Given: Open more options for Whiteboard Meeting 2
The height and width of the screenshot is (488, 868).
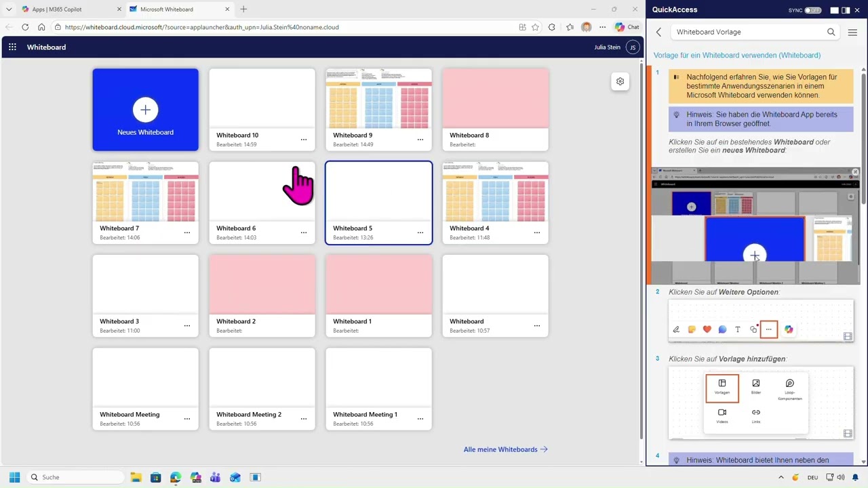Looking at the screenshot, I should (303, 419).
